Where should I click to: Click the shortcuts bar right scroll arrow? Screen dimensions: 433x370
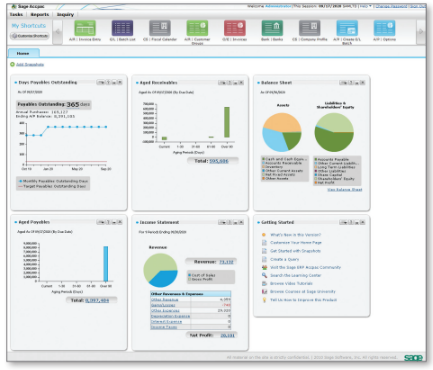(x=421, y=32)
